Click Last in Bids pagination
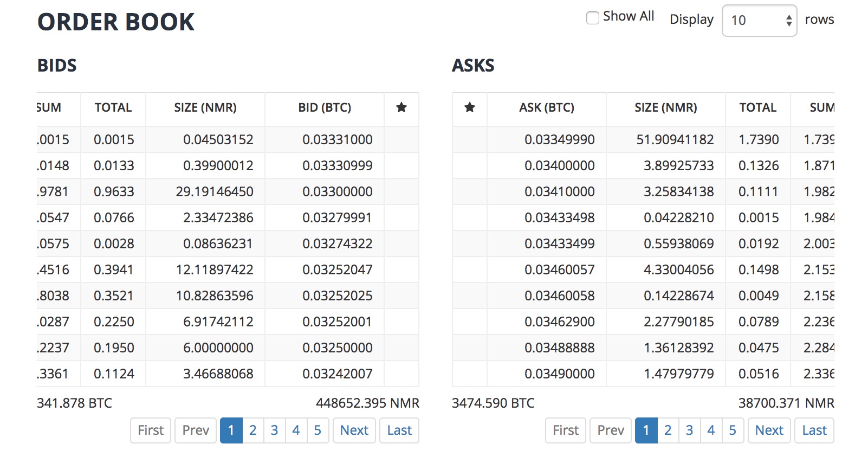This screenshot has width=868, height=476. pyautogui.click(x=399, y=430)
